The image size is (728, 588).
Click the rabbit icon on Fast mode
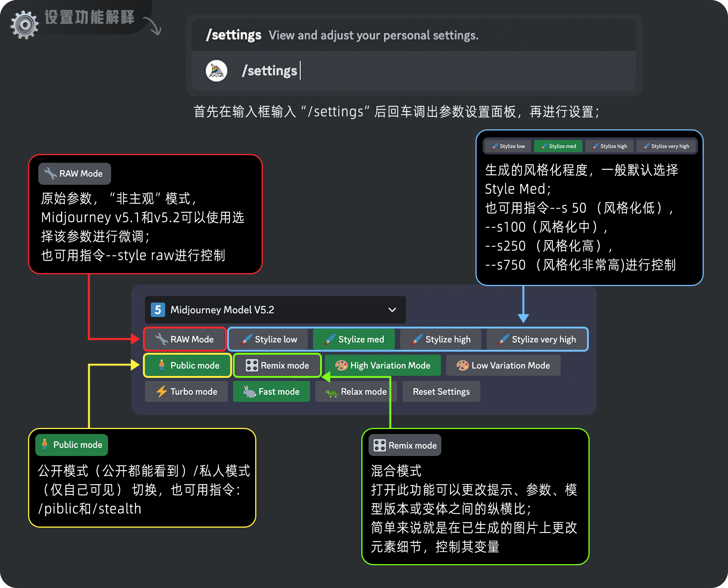(x=249, y=391)
